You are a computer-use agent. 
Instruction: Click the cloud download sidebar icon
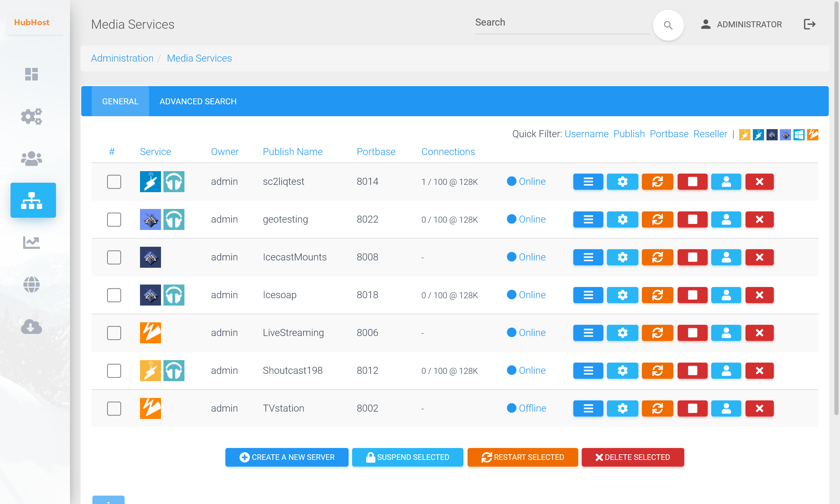pyautogui.click(x=31, y=326)
